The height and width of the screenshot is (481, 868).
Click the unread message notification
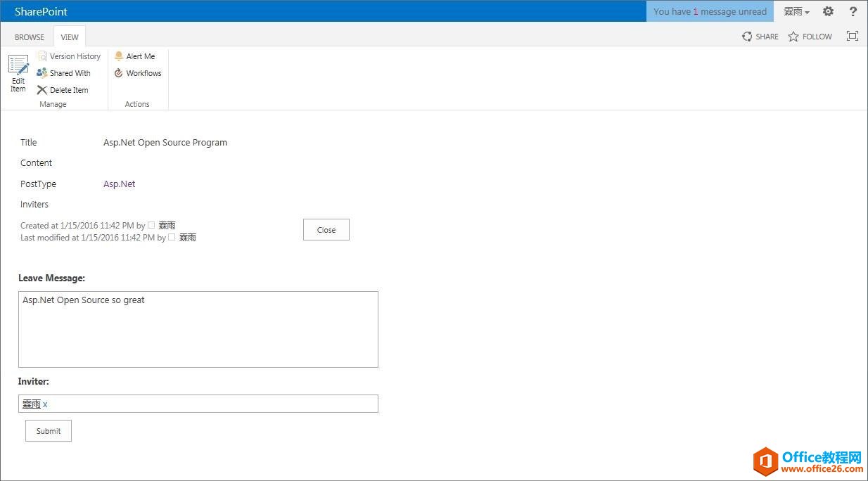710,11
